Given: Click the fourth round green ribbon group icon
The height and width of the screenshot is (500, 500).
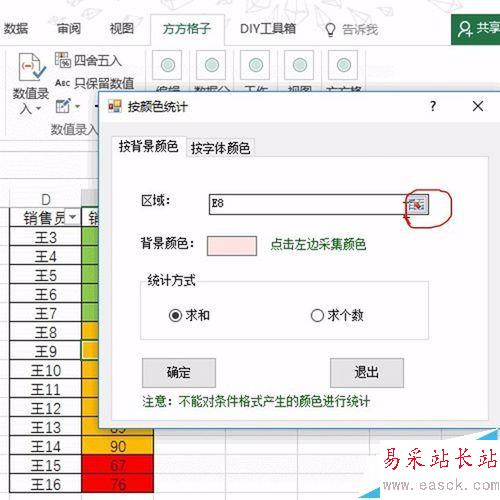Looking at the screenshot, I should pyautogui.click(x=300, y=65).
